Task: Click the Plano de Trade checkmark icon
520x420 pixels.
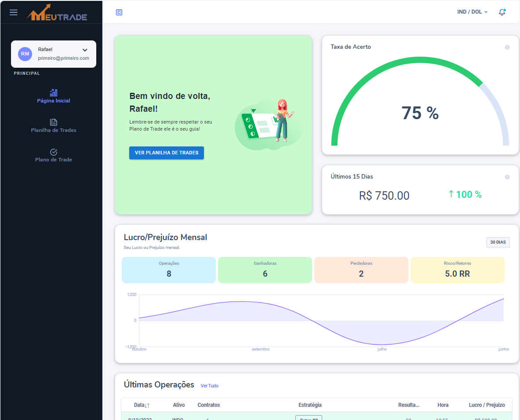Action: click(x=53, y=152)
